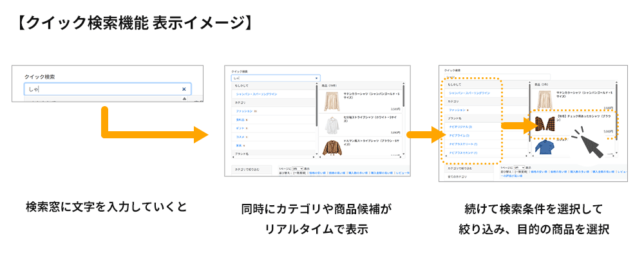The image size is (644, 256).
Task: Clear the large クイック検索 field with X icon
Action: (184, 89)
